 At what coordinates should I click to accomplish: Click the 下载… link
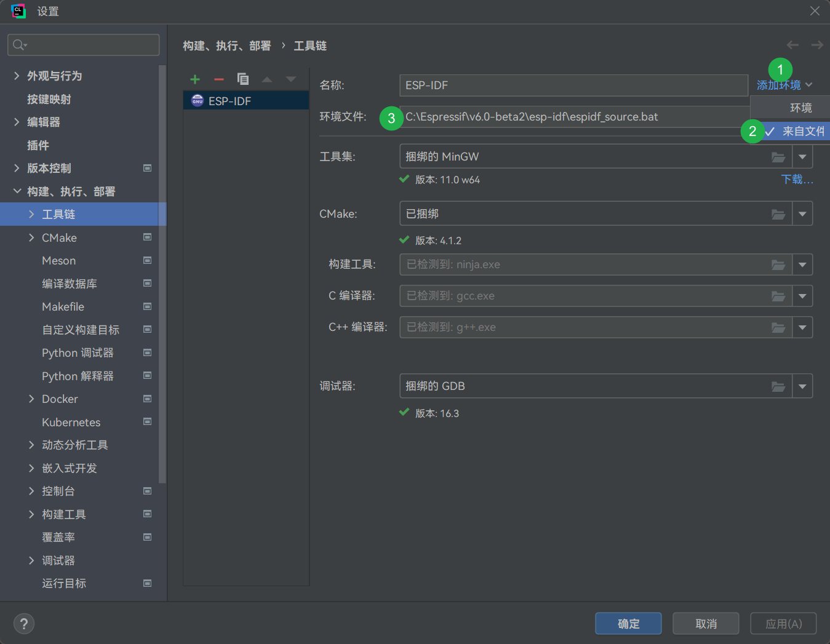coord(797,179)
